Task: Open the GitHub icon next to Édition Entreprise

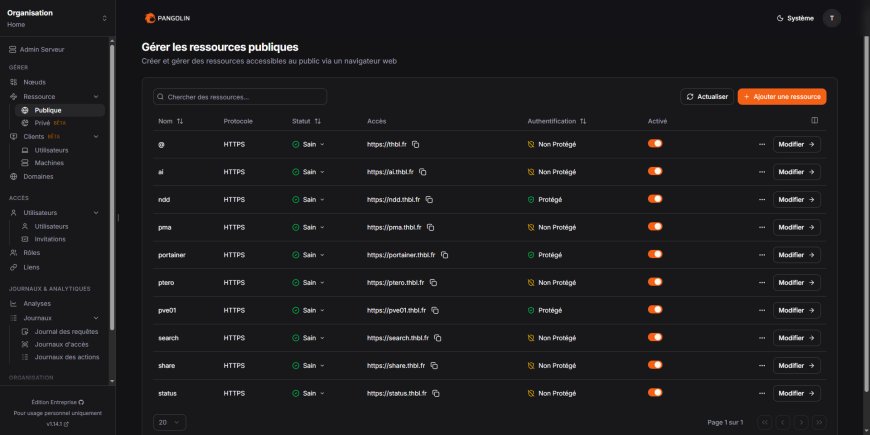Action: click(82, 402)
